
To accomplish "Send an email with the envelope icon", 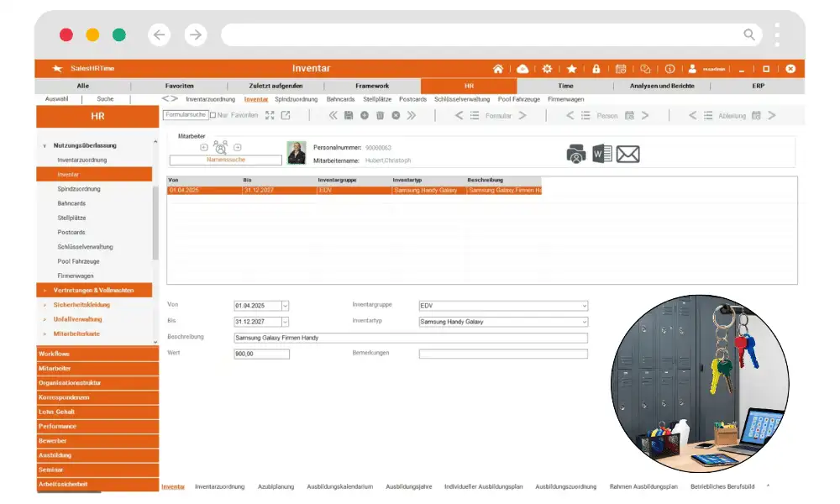I will (x=627, y=155).
